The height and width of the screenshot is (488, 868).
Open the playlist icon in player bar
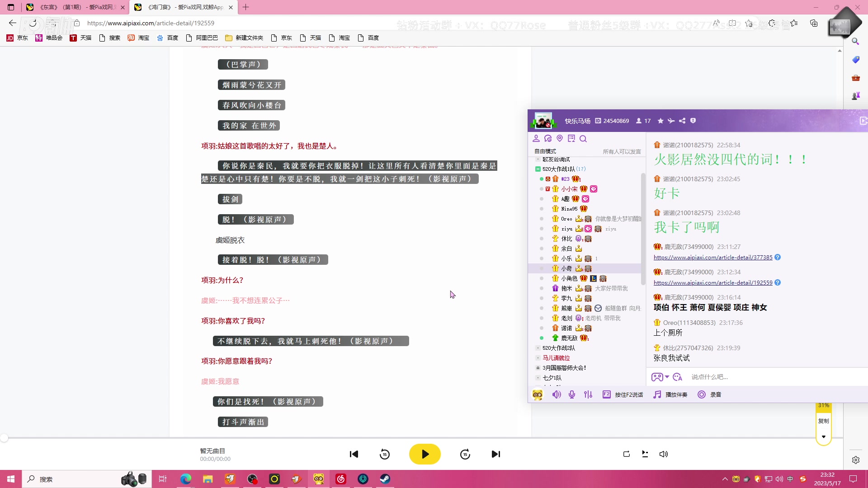645,454
